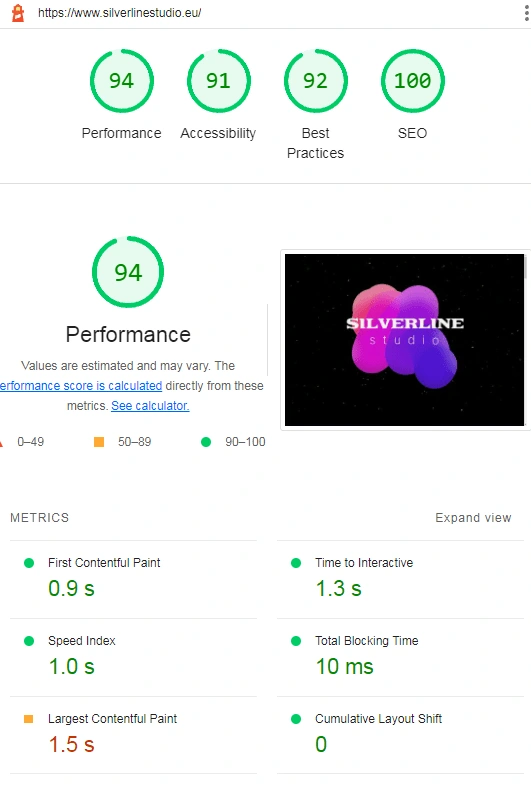The height and width of the screenshot is (786, 531).
Task: Click the '1.3 s' value
Action: [x=338, y=588]
